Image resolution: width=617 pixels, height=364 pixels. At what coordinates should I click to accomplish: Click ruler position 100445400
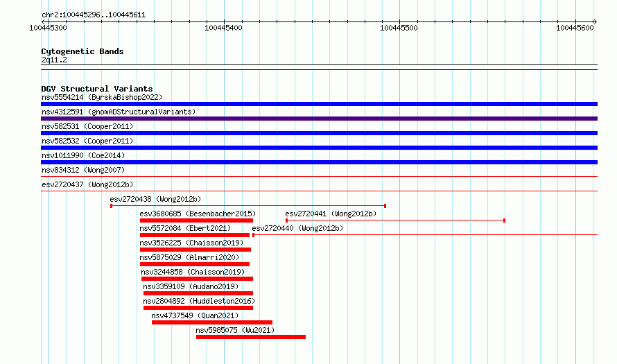(x=223, y=28)
